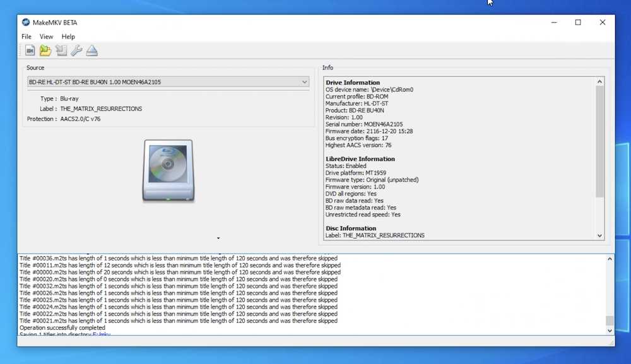Screen dimensions: 631x364
Task: Click the 'Disc Information' heading
Action: pos(351,228)
